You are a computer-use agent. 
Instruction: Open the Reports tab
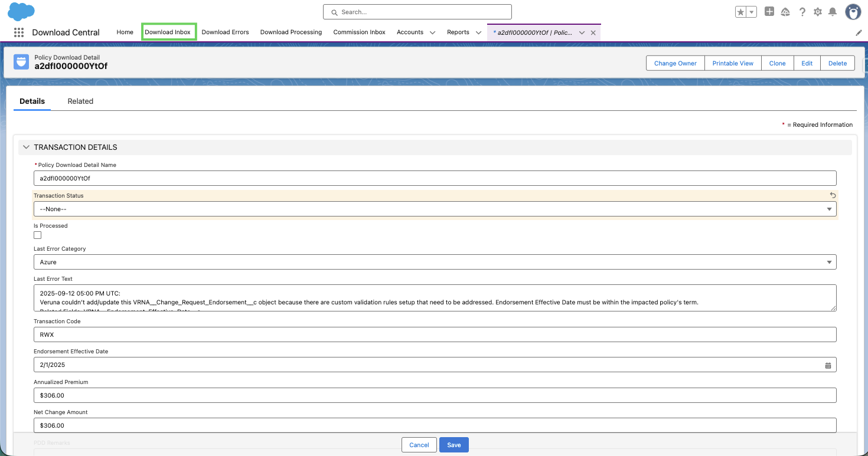458,32
